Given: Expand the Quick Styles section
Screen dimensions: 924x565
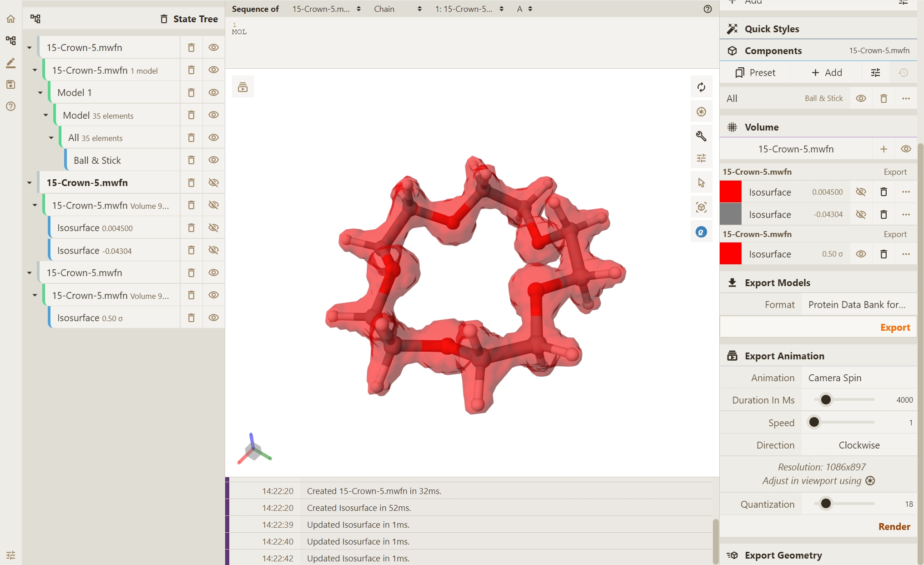Looking at the screenshot, I should [x=772, y=29].
